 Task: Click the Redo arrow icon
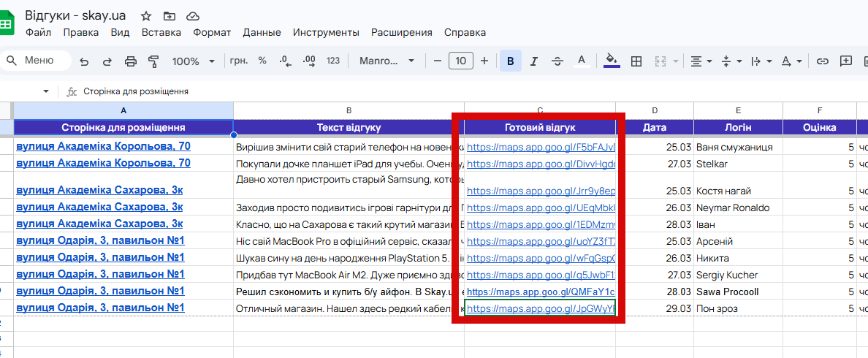point(107,61)
